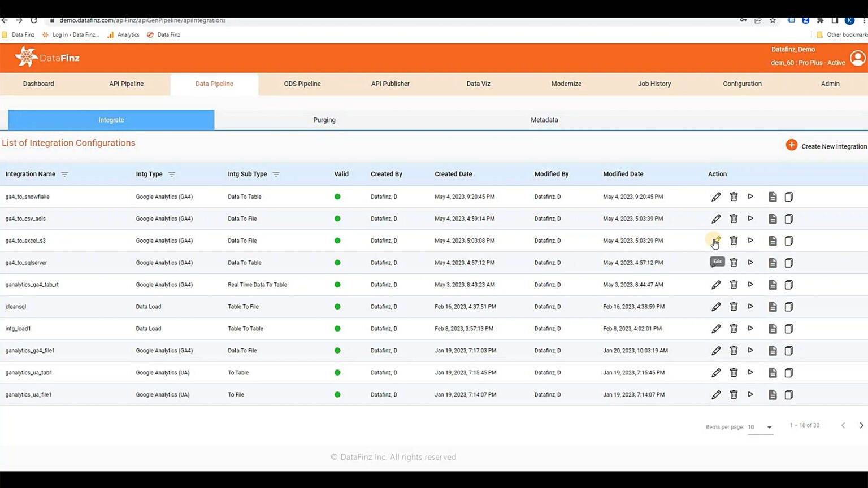Open the Job History menu

(x=654, y=84)
